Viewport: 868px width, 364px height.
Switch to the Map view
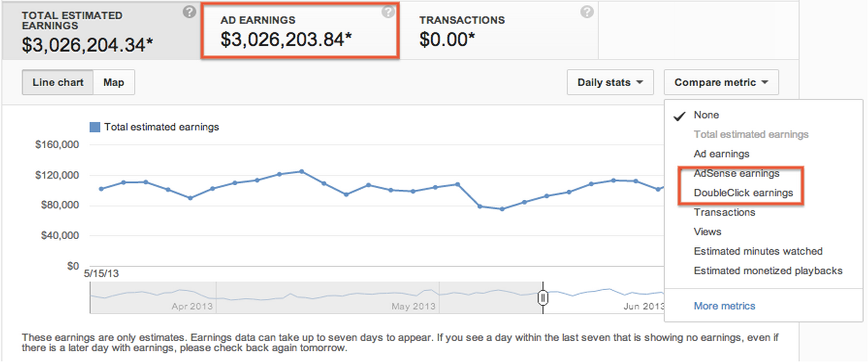tap(114, 82)
